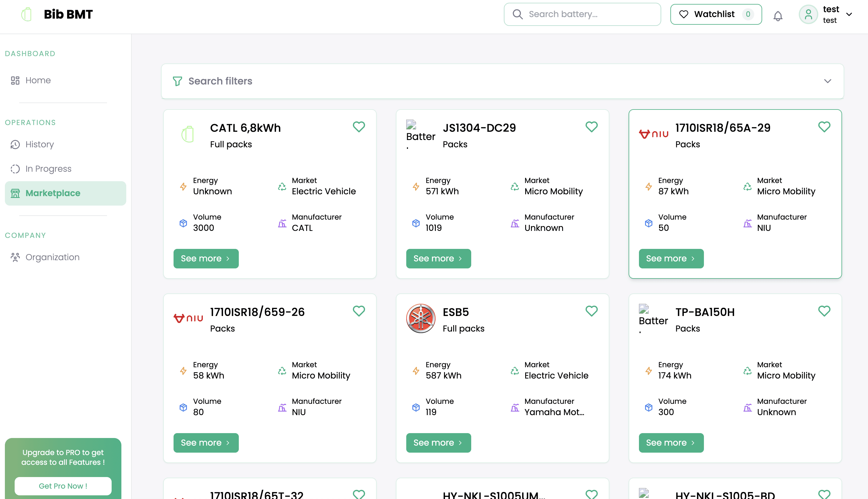
Task: Toggle the heart on TP-BA150H card
Action: click(824, 311)
